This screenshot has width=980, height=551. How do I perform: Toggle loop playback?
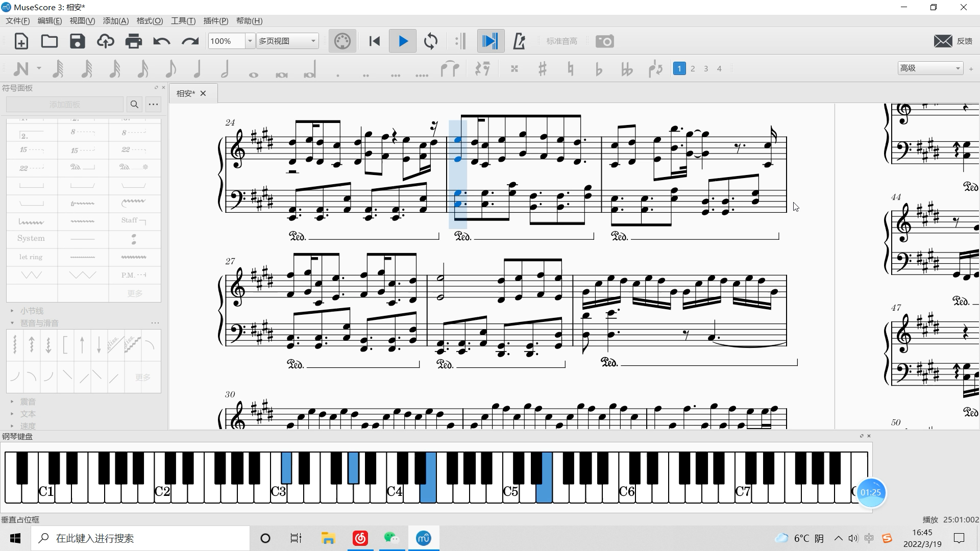tap(431, 41)
